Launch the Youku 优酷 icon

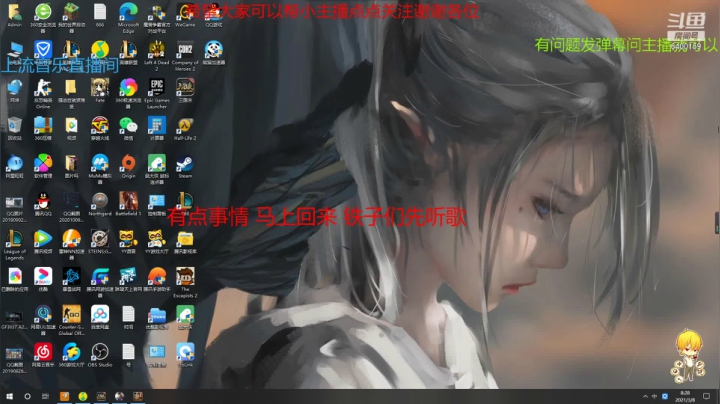[43, 276]
